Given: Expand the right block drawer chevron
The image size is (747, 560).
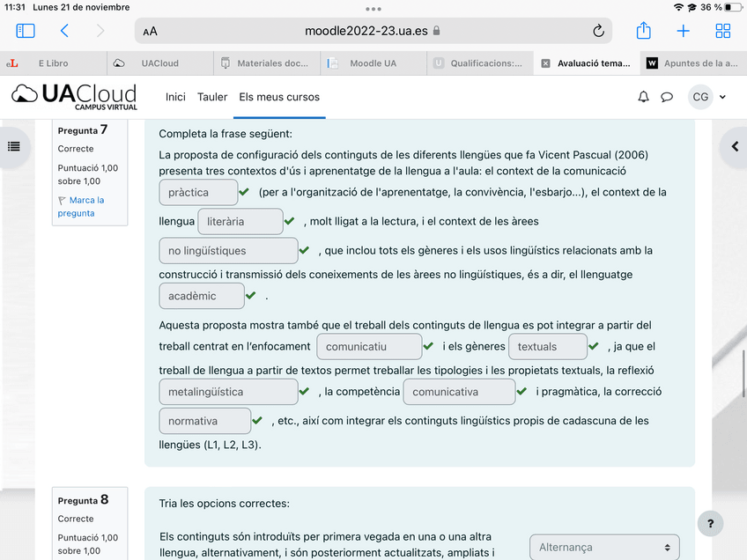Looking at the screenshot, I should 734,146.
